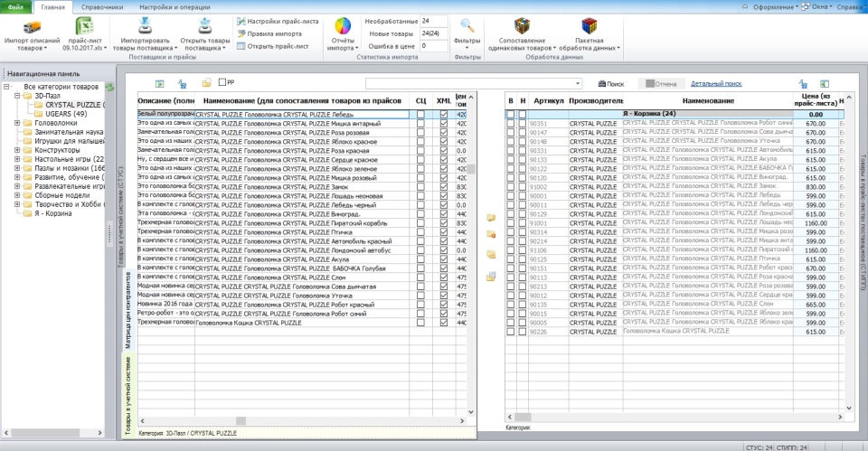Expand the Конструкторы tree node
Screen dimensions: 868x451
pos(17,150)
